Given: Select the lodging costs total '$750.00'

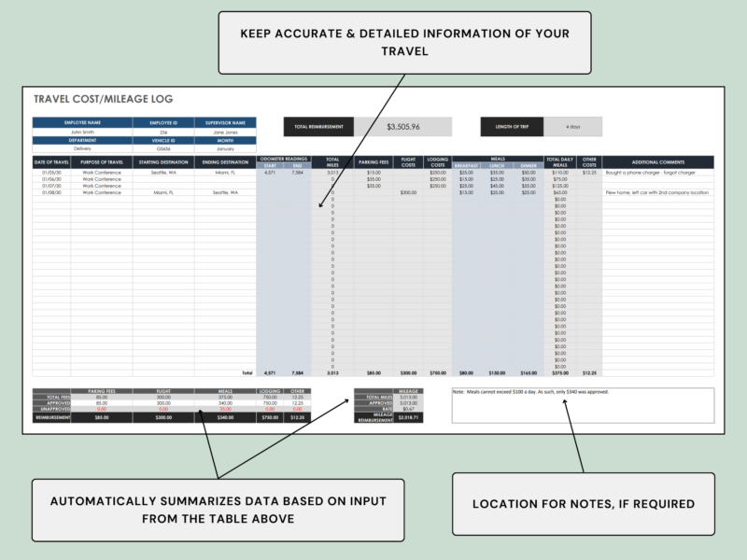Looking at the screenshot, I should [x=438, y=372].
